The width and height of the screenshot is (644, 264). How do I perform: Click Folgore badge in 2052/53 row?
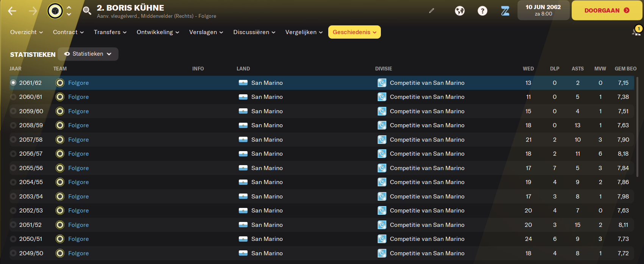[60, 210]
